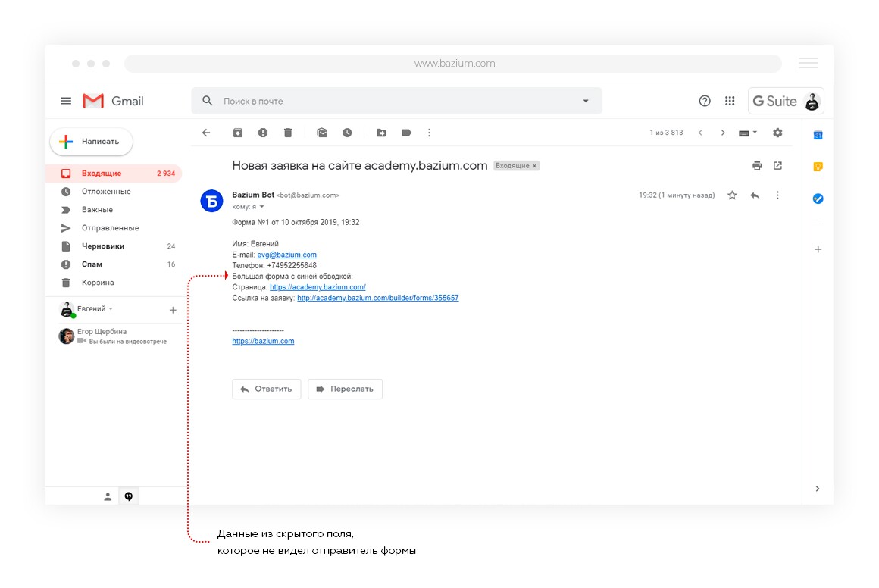Open Google Tasks side panel
This screenshot has height=588, width=879.
click(818, 199)
